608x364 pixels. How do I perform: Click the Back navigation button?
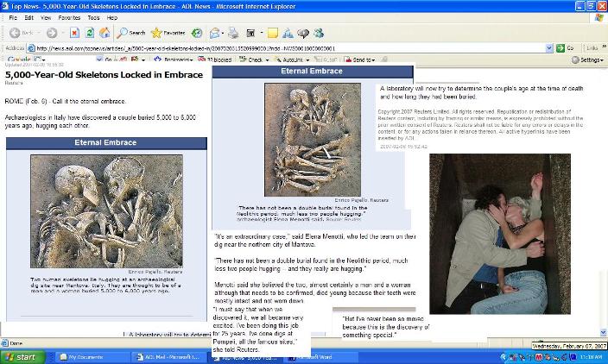(x=19, y=33)
